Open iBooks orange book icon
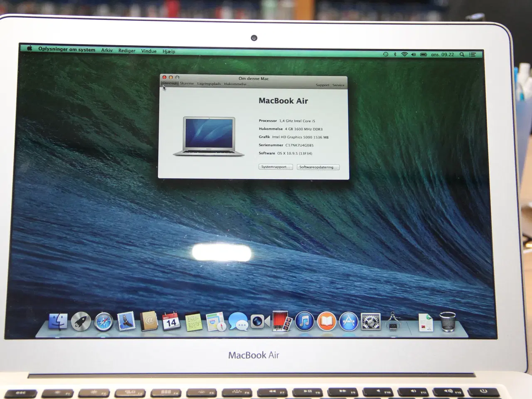The width and height of the screenshot is (532, 399). 327,322
